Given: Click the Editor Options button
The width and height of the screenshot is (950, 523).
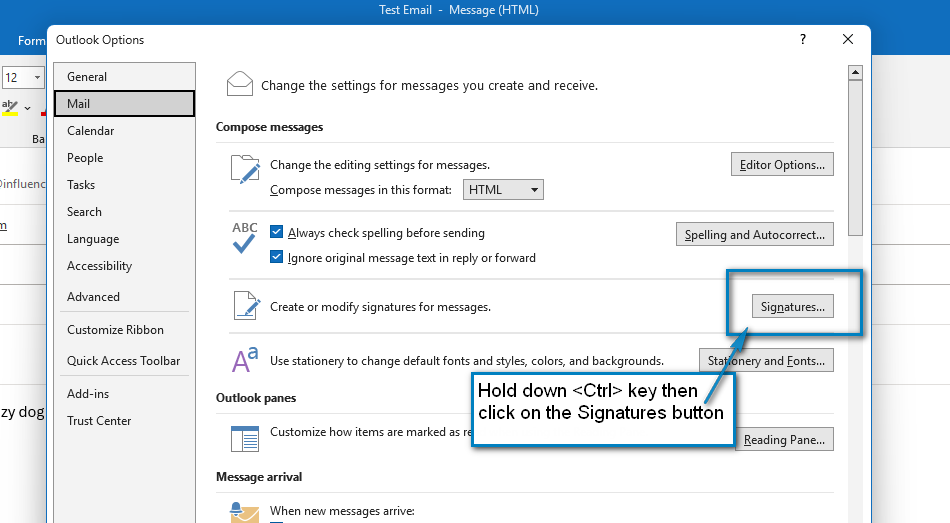Looking at the screenshot, I should coord(782,164).
